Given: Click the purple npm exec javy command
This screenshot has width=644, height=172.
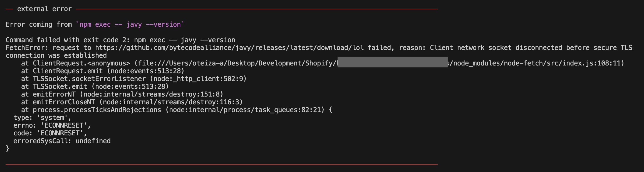Looking at the screenshot, I should (130, 24).
